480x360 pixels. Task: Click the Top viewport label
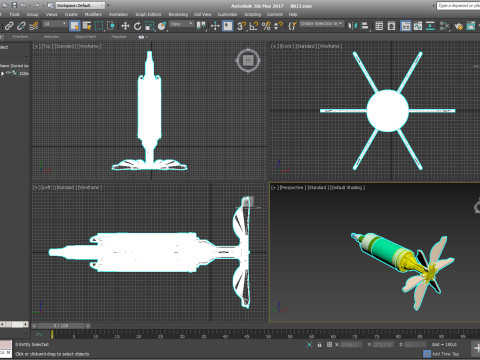(46, 46)
